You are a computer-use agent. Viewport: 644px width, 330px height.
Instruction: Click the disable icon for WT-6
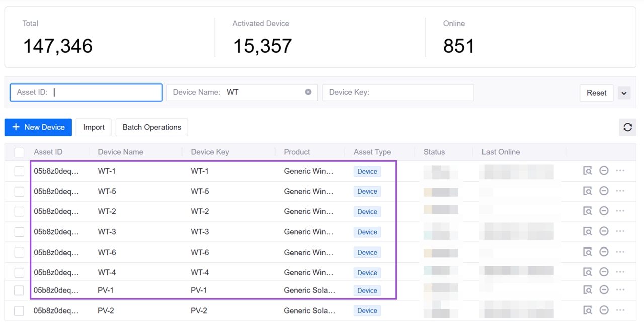point(604,252)
